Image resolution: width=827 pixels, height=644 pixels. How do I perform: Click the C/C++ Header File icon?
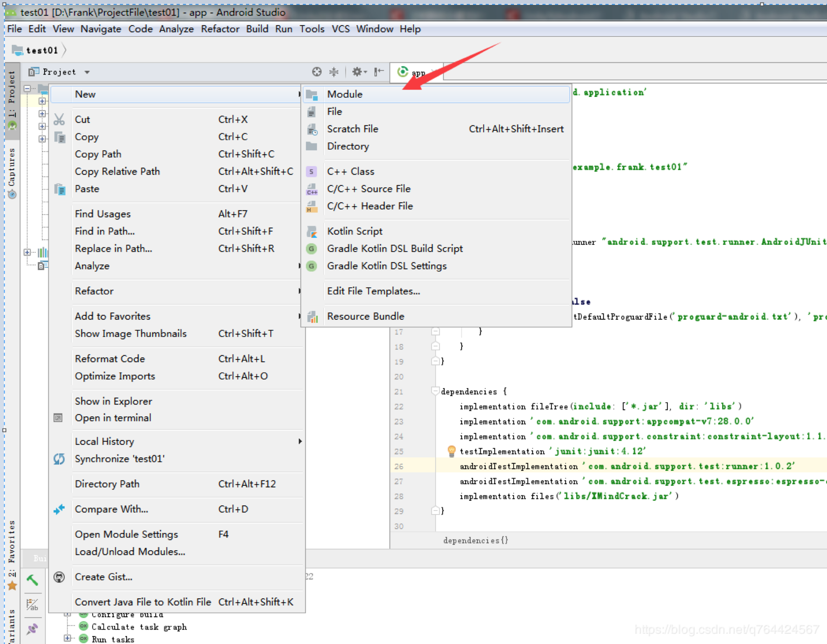312,207
